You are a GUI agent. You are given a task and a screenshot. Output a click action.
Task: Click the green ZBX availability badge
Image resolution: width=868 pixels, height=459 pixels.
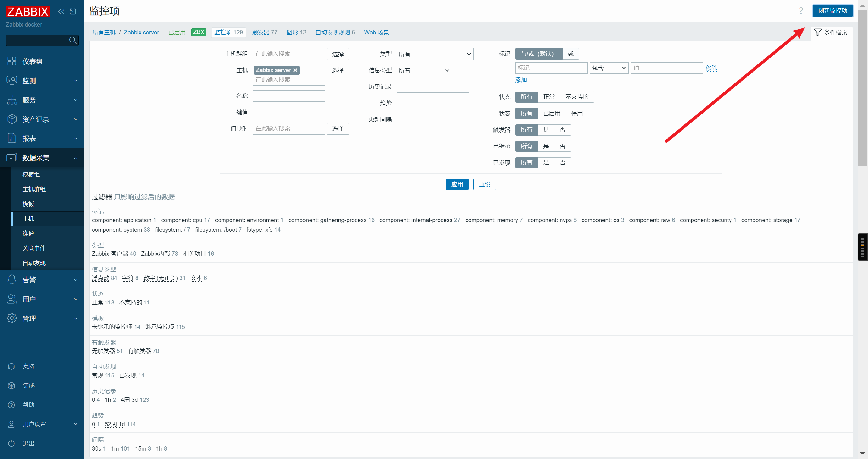click(x=199, y=32)
